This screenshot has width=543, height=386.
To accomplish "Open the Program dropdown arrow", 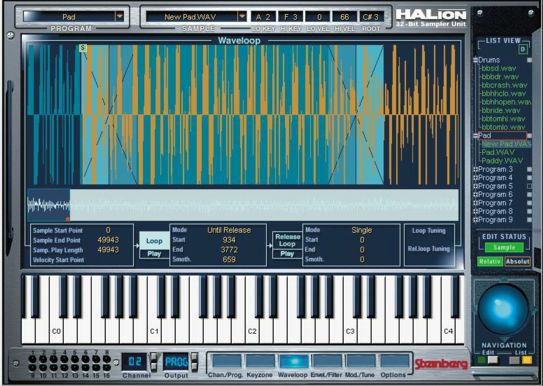I will click(x=119, y=16).
